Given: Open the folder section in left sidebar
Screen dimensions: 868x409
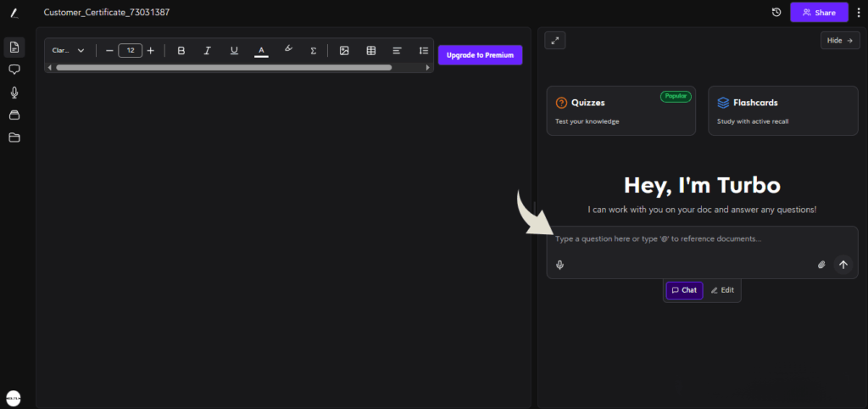Looking at the screenshot, I should (x=14, y=137).
